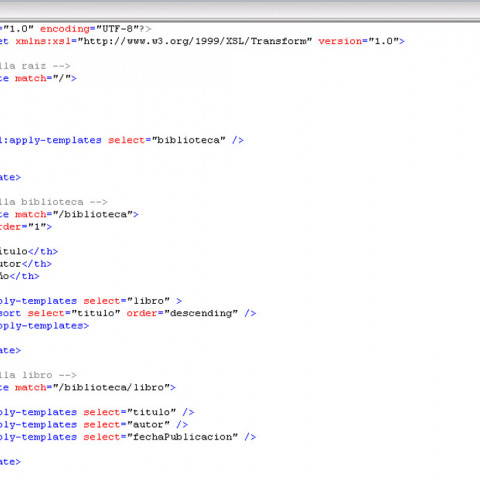Click select="libro" in apply-templates line
Screen dimensions: 480x480
(x=127, y=301)
